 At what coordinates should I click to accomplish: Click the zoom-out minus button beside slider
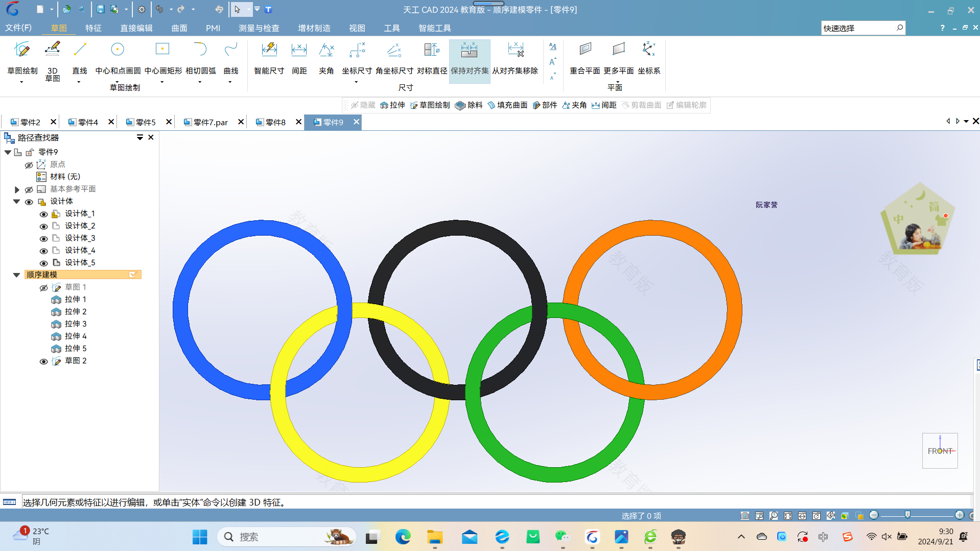(874, 515)
